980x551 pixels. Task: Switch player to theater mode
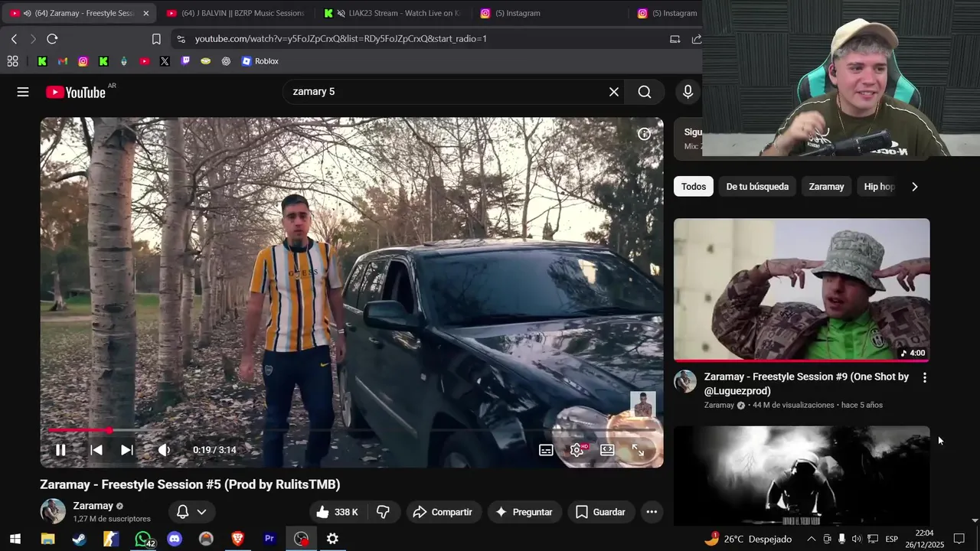point(607,450)
